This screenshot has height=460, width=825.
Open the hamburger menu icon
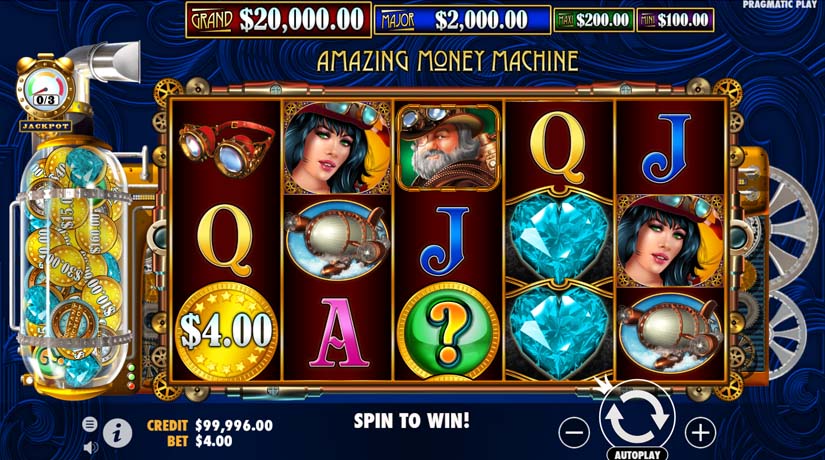coord(90,424)
